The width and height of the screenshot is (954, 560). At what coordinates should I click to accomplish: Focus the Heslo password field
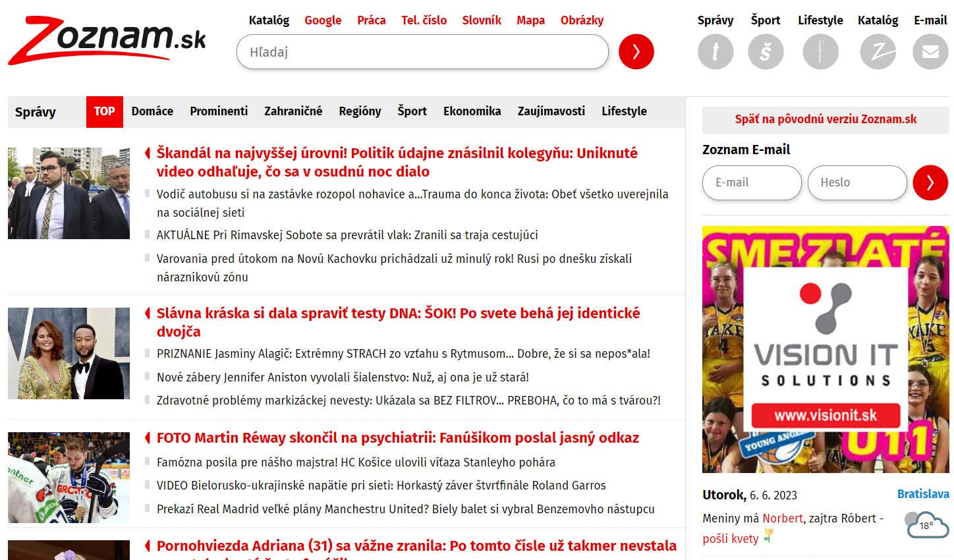[x=856, y=182]
